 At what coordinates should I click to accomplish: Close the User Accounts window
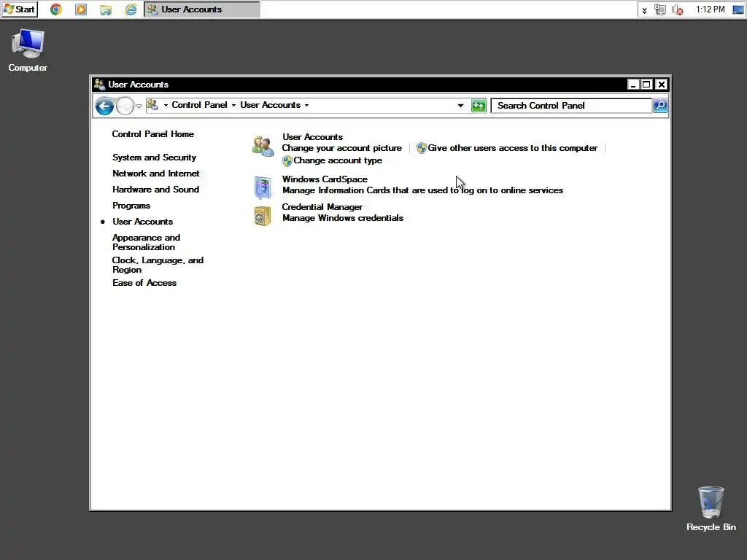click(661, 85)
